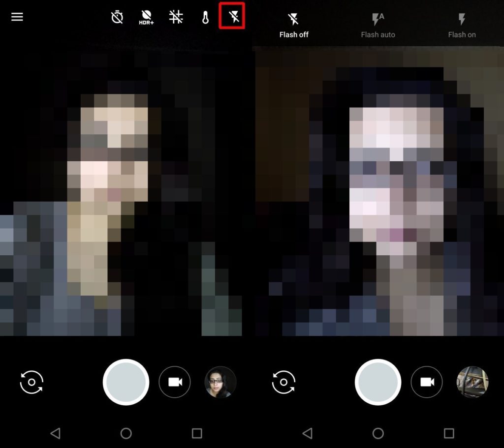Select the video camera icon on the right
This screenshot has height=448, width=504.
point(427,382)
